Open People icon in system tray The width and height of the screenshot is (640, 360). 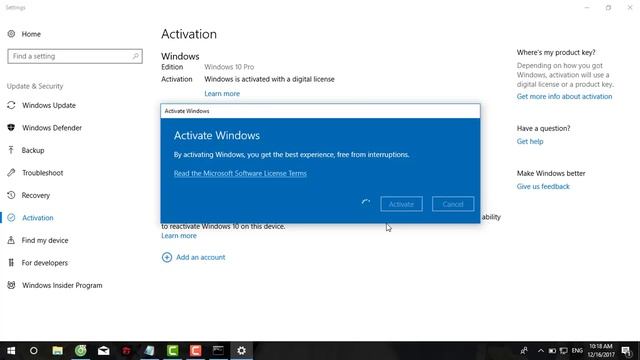click(x=524, y=351)
